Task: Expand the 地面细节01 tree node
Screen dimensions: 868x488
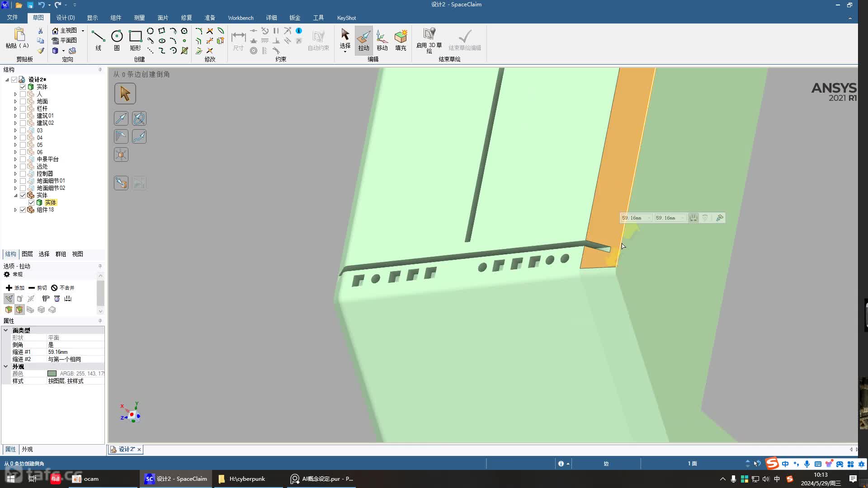Action: (x=15, y=181)
